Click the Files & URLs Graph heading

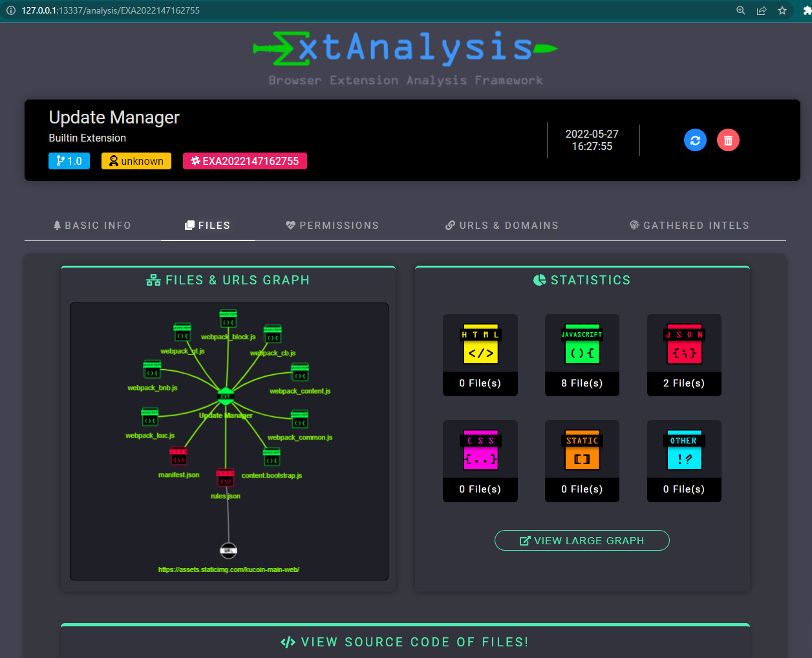(x=228, y=280)
